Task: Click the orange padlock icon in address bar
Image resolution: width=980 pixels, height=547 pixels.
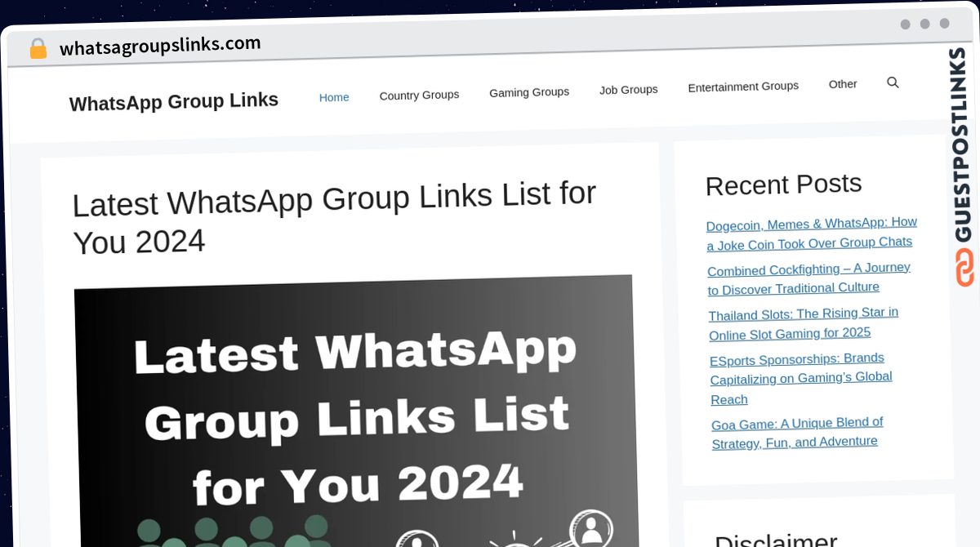Action: (38, 48)
